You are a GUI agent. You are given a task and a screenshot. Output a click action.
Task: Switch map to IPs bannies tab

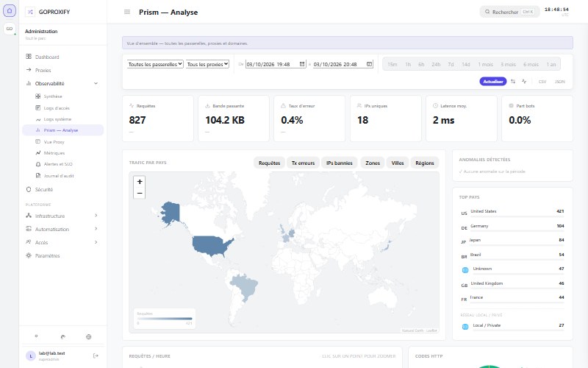340,163
